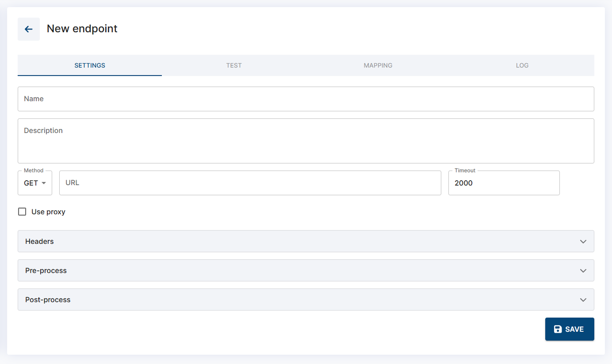
Task: Switch to the Mapping tab
Action: [x=378, y=65]
